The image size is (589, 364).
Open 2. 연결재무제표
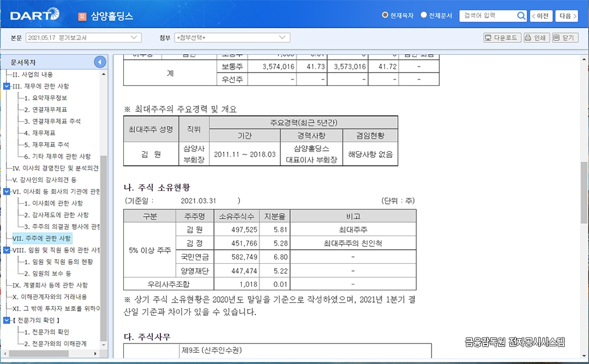point(46,109)
